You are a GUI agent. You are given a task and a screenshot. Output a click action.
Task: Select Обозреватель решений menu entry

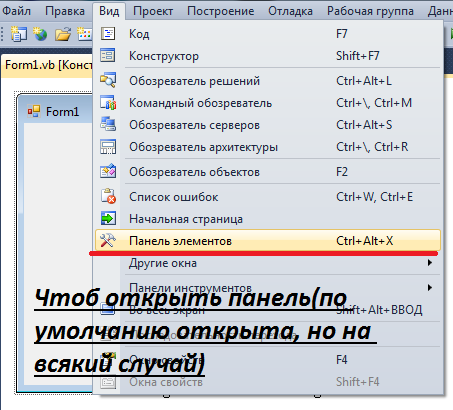point(268,81)
